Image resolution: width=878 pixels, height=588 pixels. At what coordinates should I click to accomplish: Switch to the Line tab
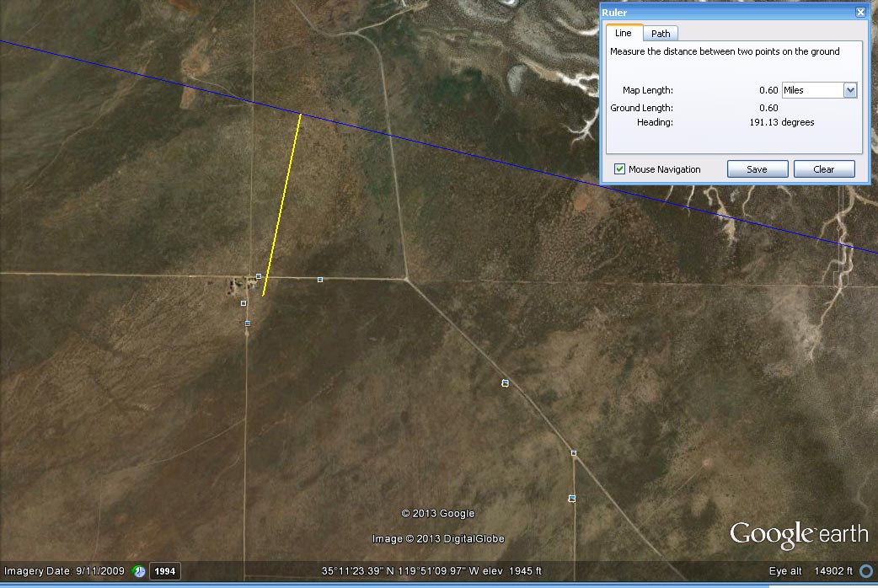(624, 33)
